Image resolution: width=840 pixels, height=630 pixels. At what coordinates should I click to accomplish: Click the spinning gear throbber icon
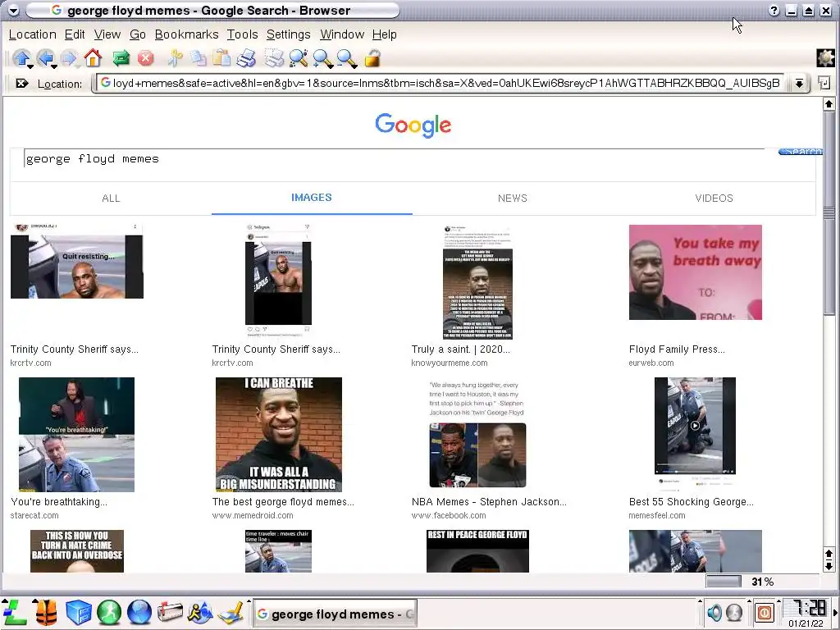[825, 57]
